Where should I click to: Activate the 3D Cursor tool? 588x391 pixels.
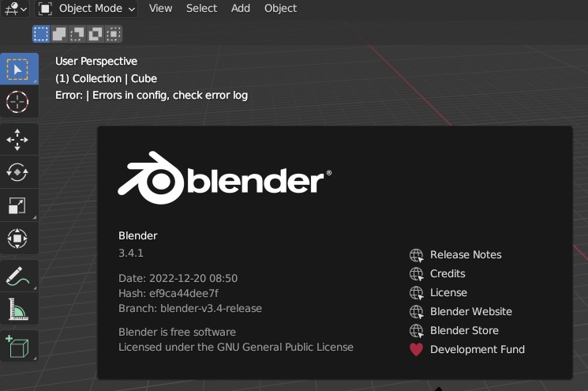click(x=17, y=101)
